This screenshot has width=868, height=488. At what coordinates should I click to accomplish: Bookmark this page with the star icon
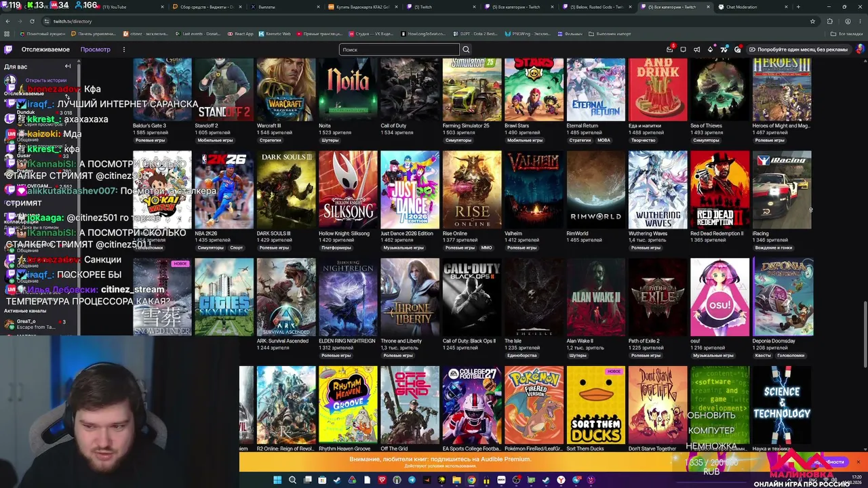pyautogui.click(x=812, y=21)
